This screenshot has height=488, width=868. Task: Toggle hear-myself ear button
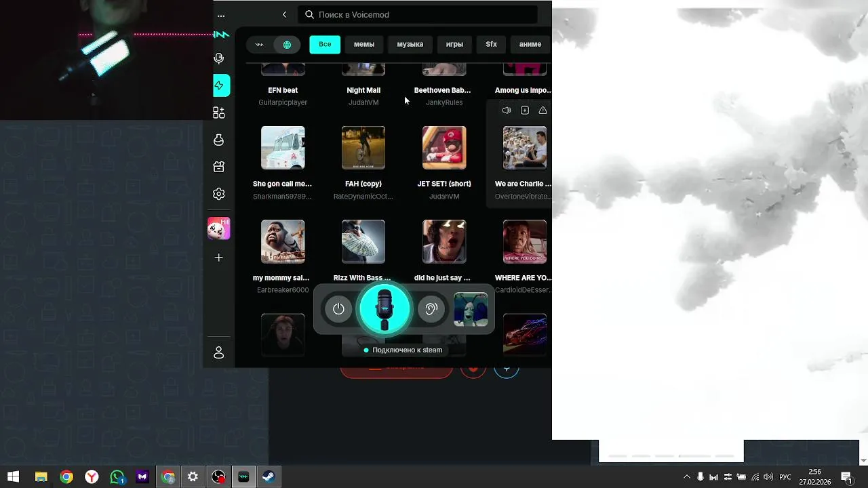pyautogui.click(x=431, y=309)
